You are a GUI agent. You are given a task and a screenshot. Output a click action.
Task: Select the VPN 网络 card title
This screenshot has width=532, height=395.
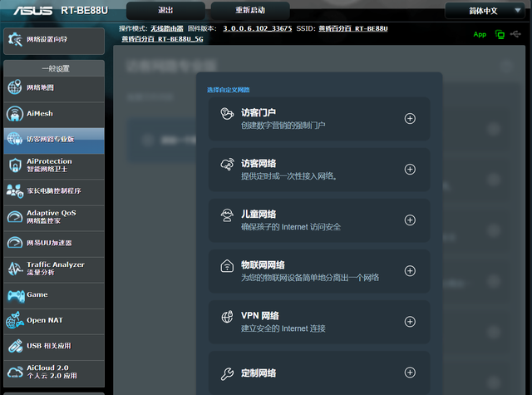[260, 316]
